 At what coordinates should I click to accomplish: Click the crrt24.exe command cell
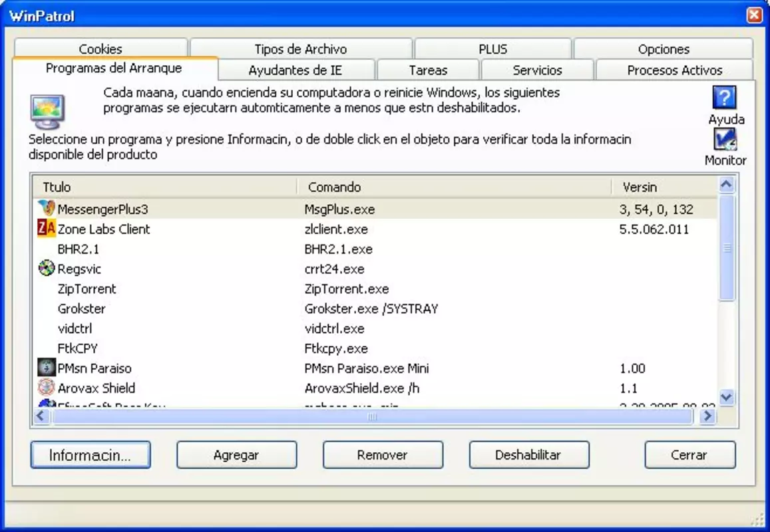click(x=334, y=269)
